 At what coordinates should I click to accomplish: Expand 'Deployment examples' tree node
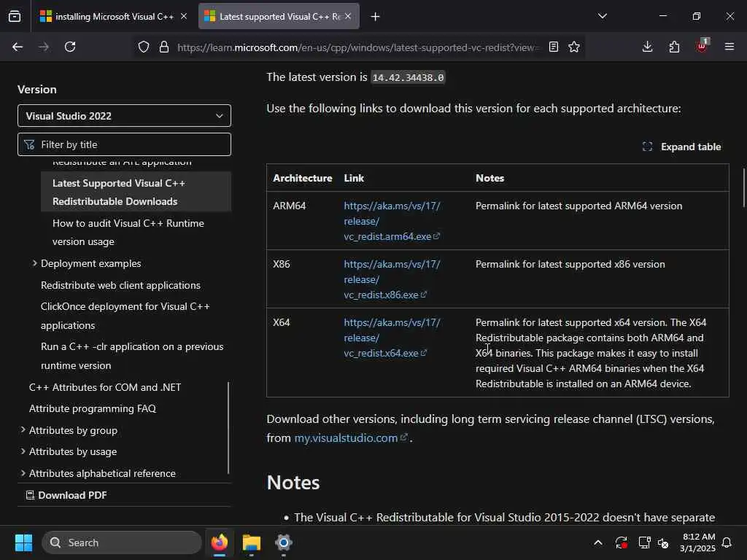click(35, 262)
